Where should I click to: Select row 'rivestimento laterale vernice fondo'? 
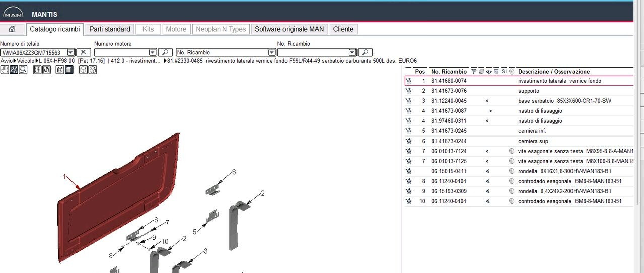519,81
